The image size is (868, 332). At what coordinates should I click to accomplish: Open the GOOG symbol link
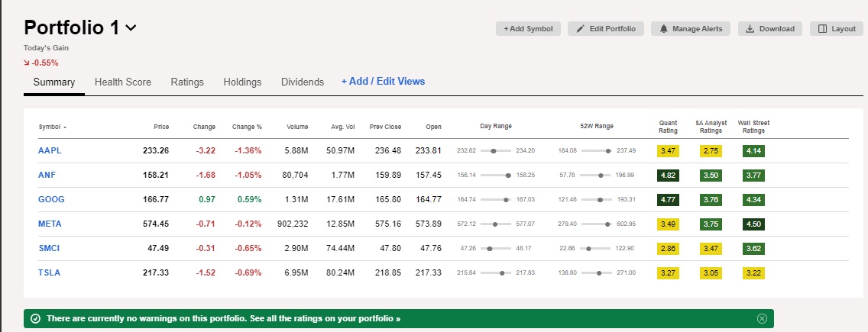pyautogui.click(x=51, y=199)
